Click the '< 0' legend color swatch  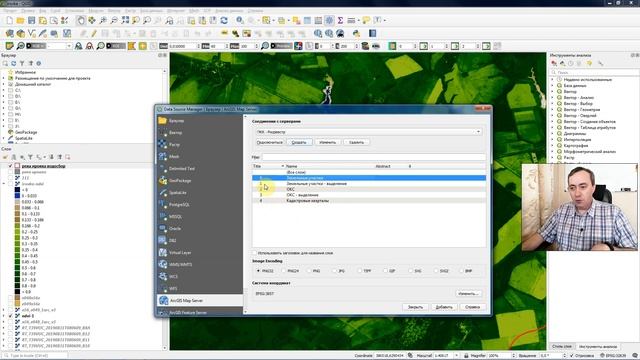click(x=17, y=190)
